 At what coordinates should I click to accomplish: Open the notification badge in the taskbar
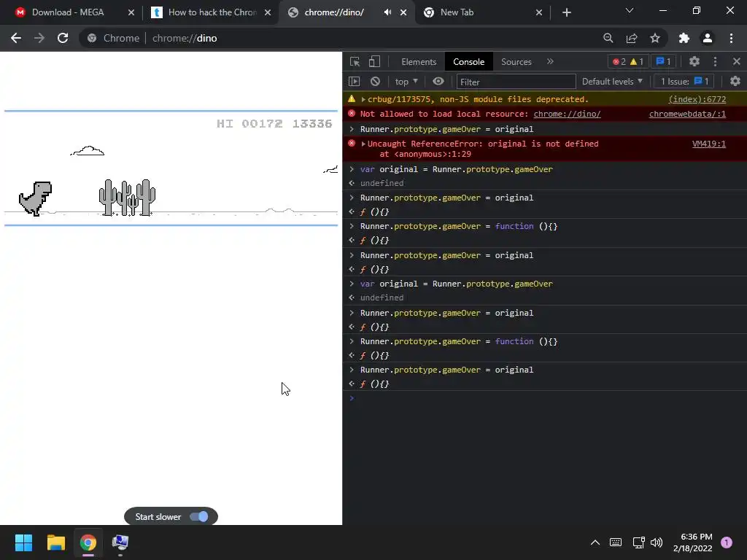pos(727,542)
